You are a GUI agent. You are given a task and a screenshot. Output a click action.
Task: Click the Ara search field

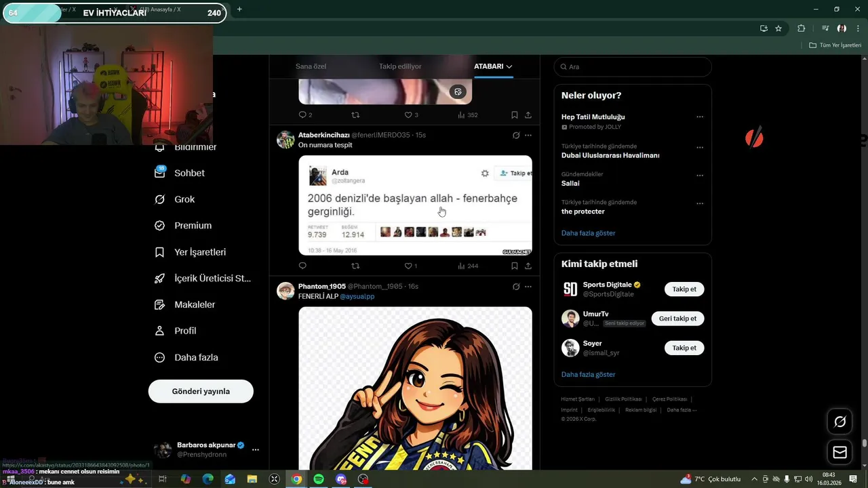pyautogui.click(x=633, y=67)
